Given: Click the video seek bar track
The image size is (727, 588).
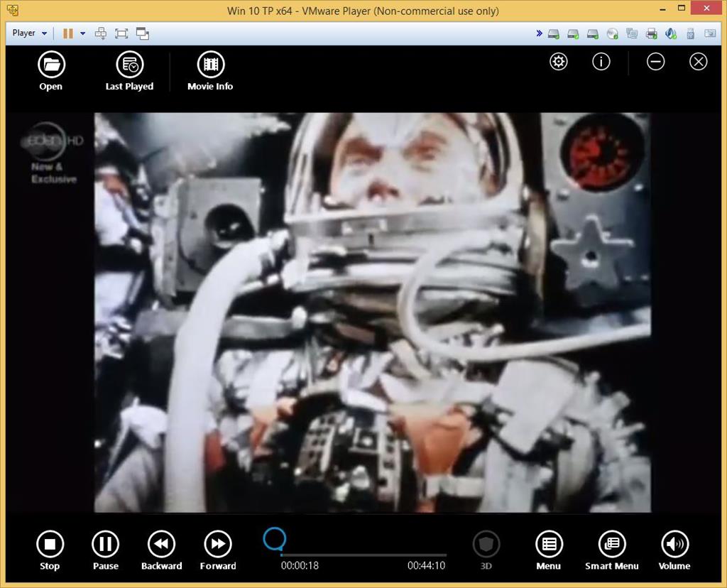Looking at the screenshot, I should coord(363,555).
